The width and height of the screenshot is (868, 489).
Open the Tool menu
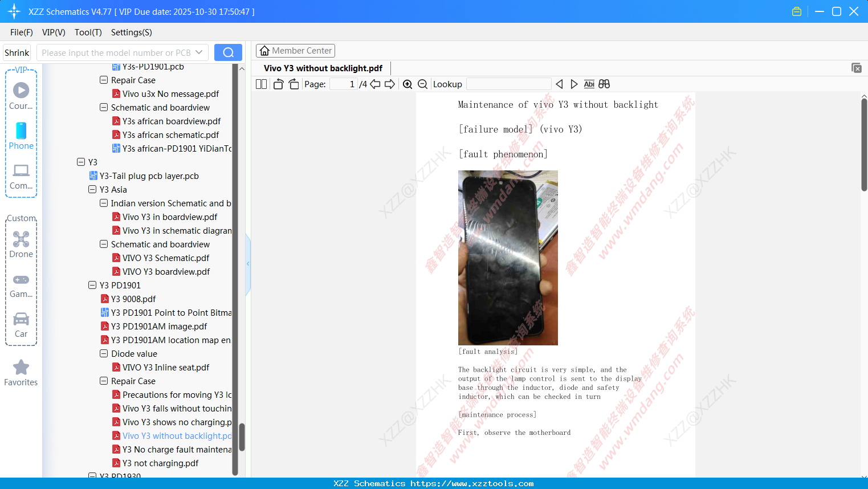[x=88, y=32]
